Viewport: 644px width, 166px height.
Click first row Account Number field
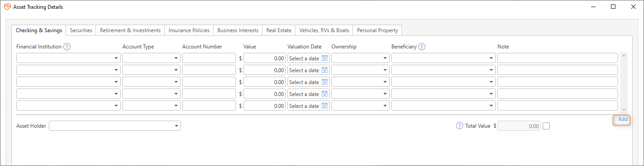click(209, 58)
